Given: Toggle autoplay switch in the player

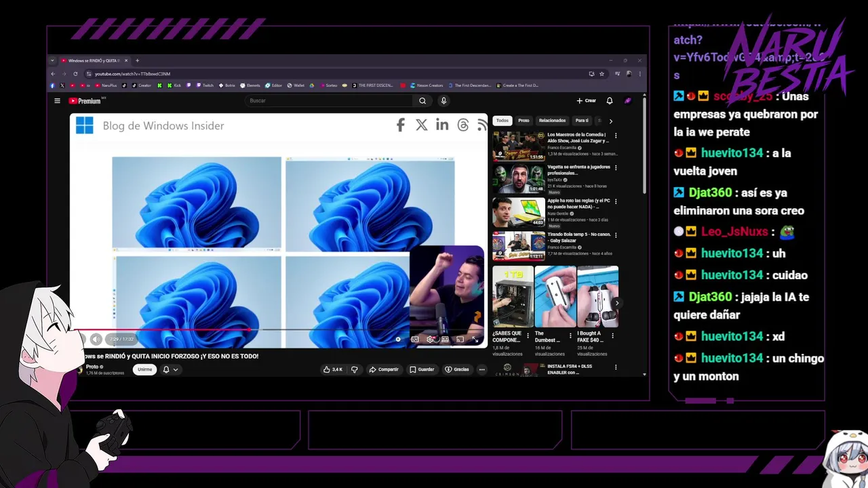Looking at the screenshot, I should coord(398,339).
